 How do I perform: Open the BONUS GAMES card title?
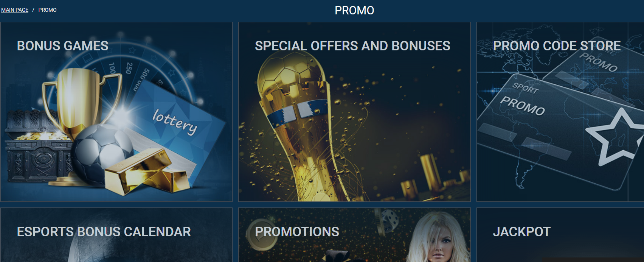pyautogui.click(x=63, y=46)
